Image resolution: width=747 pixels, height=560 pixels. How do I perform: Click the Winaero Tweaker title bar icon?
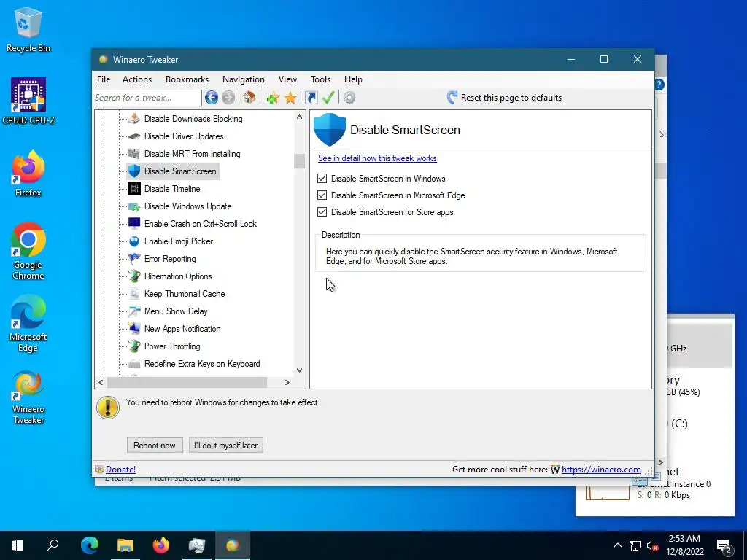pyautogui.click(x=103, y=60)
